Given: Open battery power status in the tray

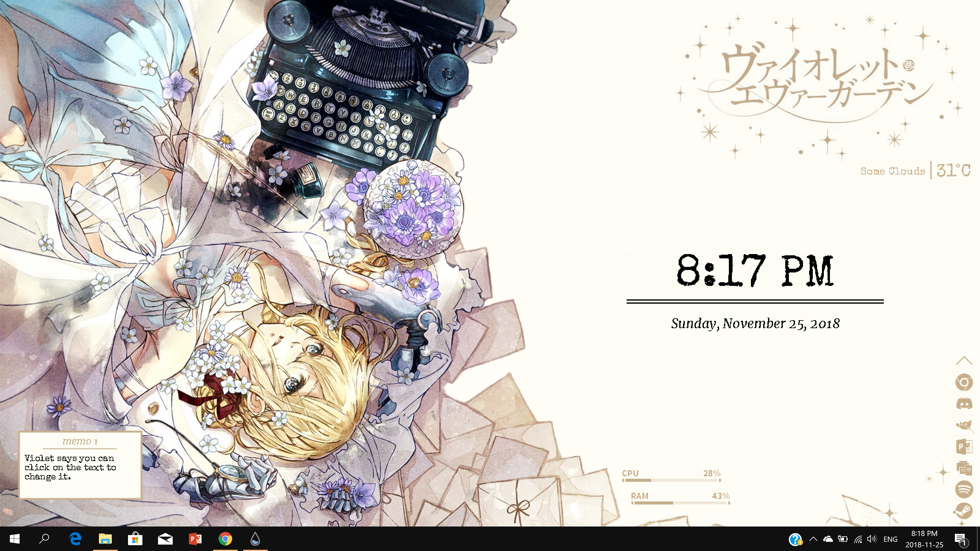Looking at the screenshot, I should point(843,539).
